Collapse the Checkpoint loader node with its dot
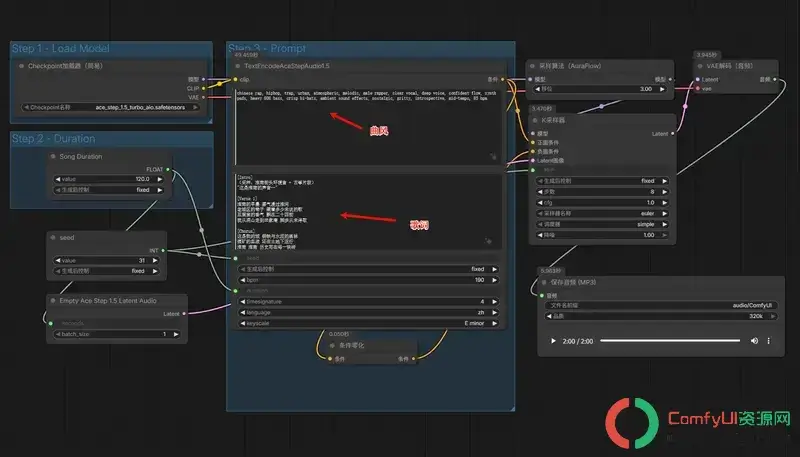The width and height of the screenshot is (800, 457). tap(21, 66)
